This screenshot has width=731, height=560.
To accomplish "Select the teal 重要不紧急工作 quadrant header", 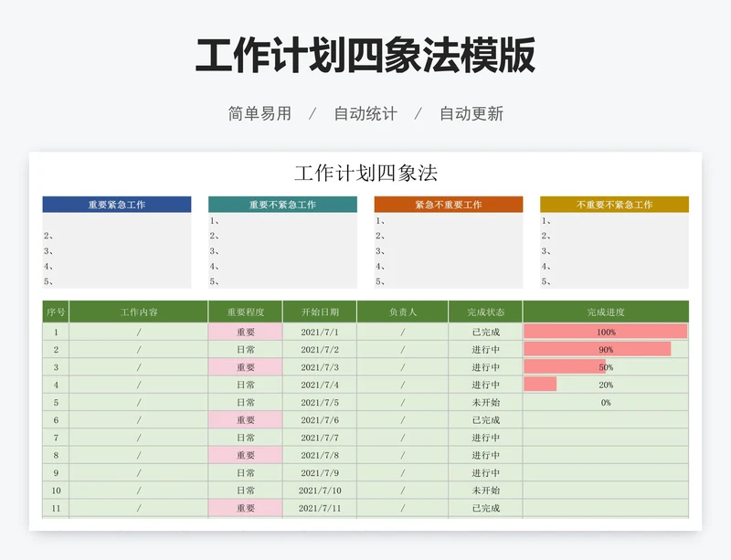I will click(x=282, y=205).
